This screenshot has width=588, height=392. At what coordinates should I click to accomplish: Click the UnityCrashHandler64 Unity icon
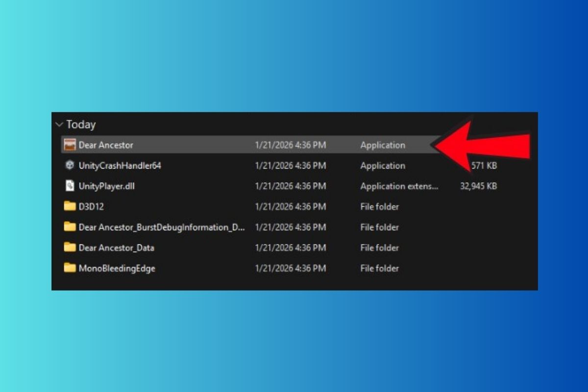pyautogui.click(x=70, y=166)
